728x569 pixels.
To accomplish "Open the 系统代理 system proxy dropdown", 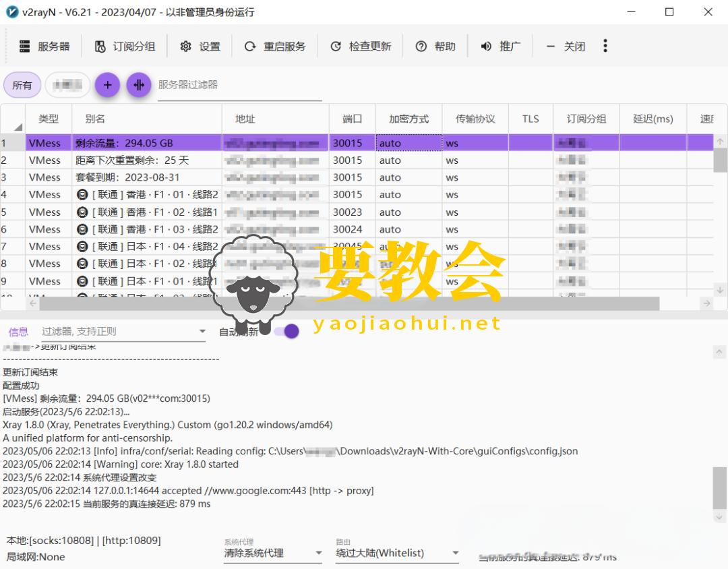I will pos(273,553).
